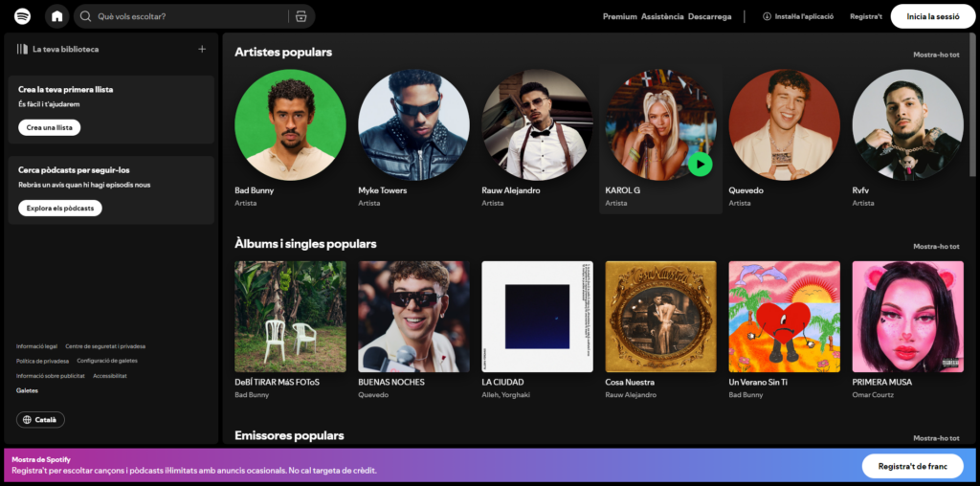Click the 'Artistes populars' heading
The width and height of the screenshot is (980, 486).
coord(283,53)
